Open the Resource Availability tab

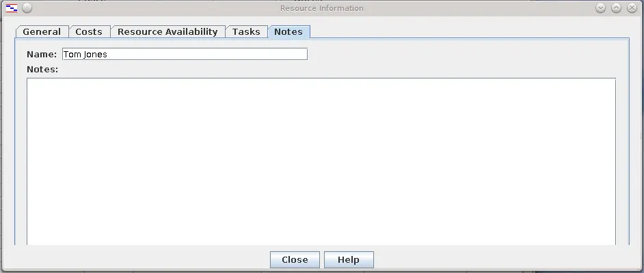pyautogui.click(x=167, y=32)
